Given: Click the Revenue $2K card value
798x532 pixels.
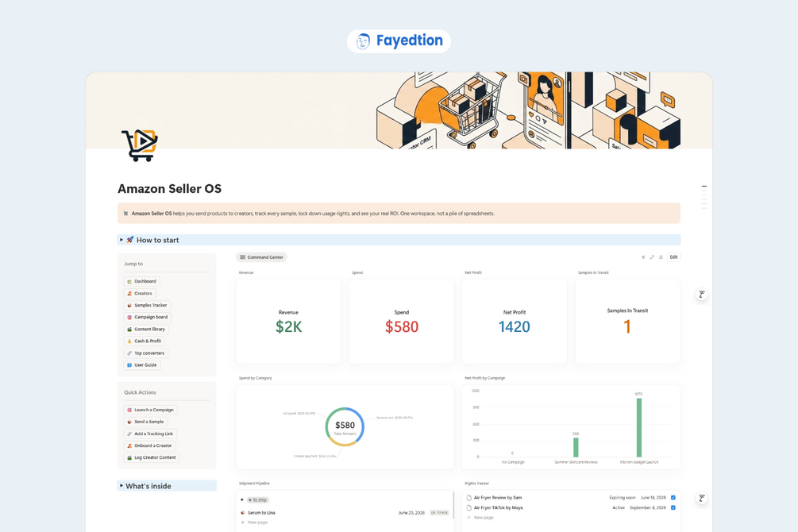Looking at the screenshot, I should (288, 327).
